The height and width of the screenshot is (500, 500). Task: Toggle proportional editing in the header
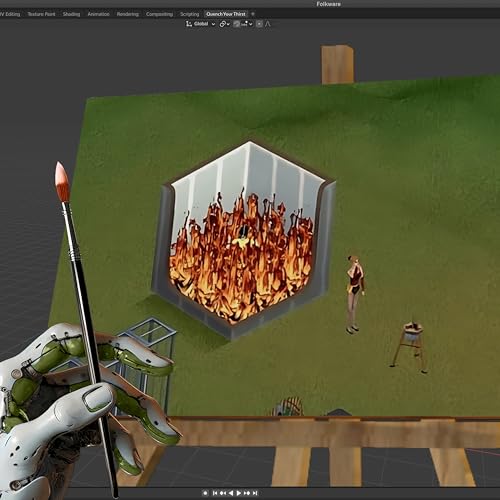coord(259,24)
